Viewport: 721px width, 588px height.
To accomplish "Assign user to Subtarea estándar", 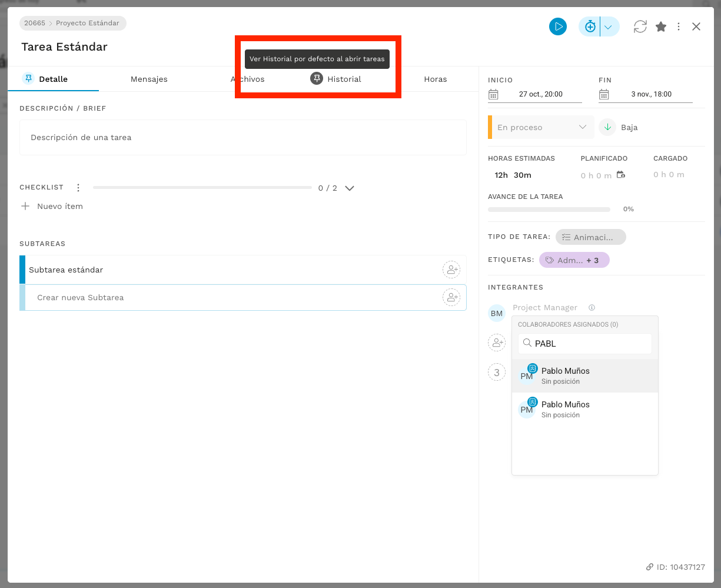I will [x=451, y=270].
